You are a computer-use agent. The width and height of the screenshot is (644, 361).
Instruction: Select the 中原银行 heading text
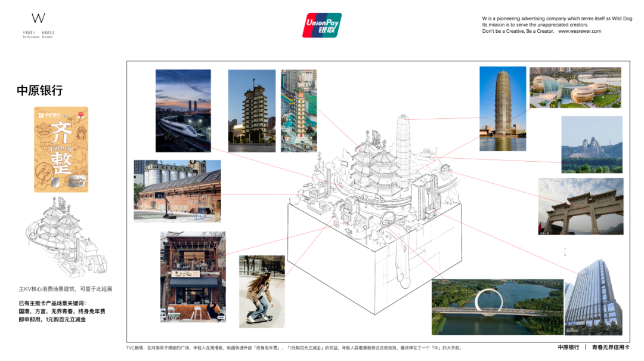40,91
